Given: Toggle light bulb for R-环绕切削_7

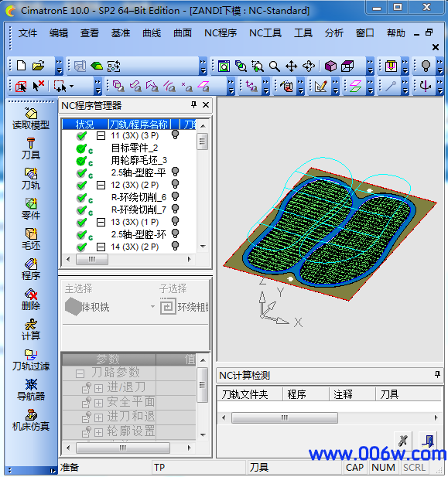Looking at the screenshot, I should pos(175,209).
